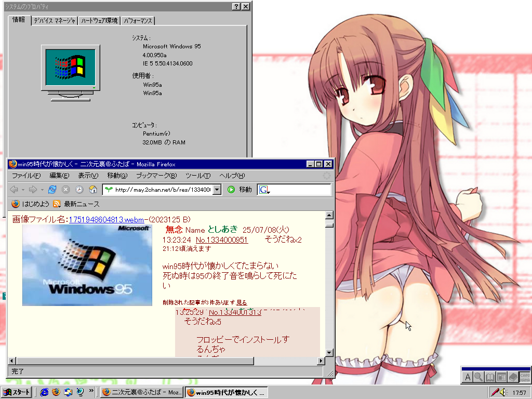The height and width of the screenshot is (399, 532).
Task: Click the Windows 95 video thumbnail
Action: click(87, 265)
